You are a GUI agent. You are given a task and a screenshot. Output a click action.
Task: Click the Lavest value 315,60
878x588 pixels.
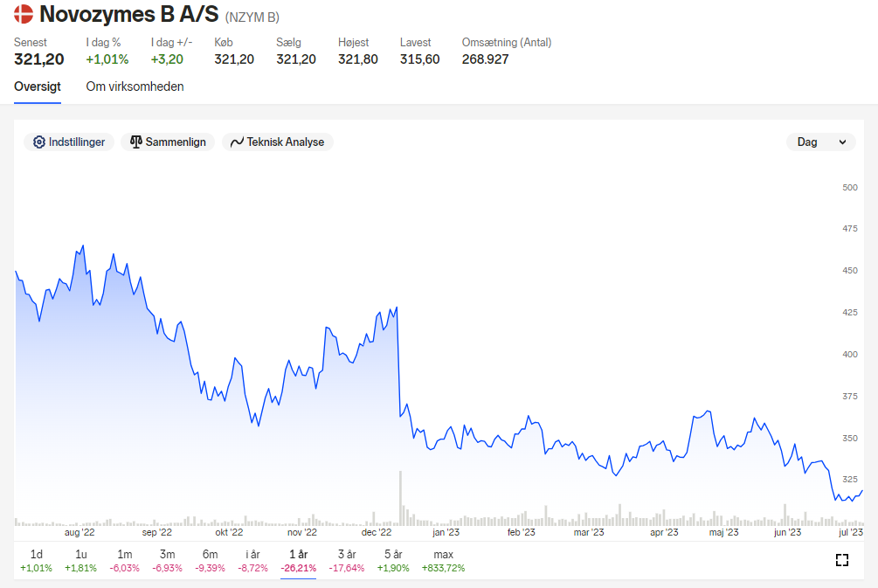click(420, 59)
